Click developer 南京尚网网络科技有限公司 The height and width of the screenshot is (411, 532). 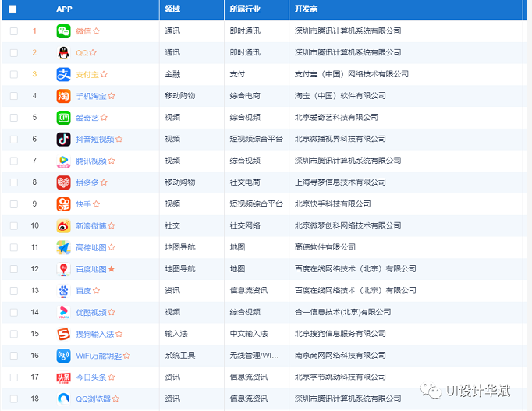click(340, 356)
